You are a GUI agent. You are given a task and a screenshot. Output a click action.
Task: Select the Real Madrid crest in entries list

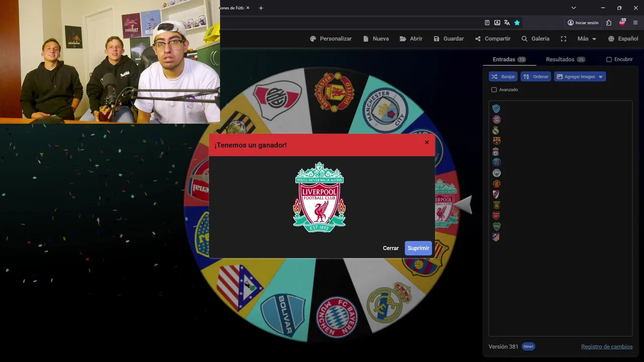(x=496, y=130)
